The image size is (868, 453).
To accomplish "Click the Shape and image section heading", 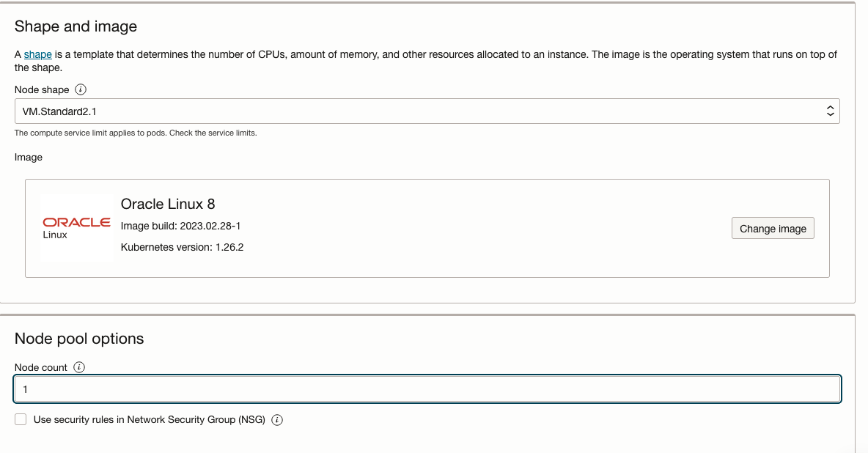I will pyautogui.click(x=76, y=26).
